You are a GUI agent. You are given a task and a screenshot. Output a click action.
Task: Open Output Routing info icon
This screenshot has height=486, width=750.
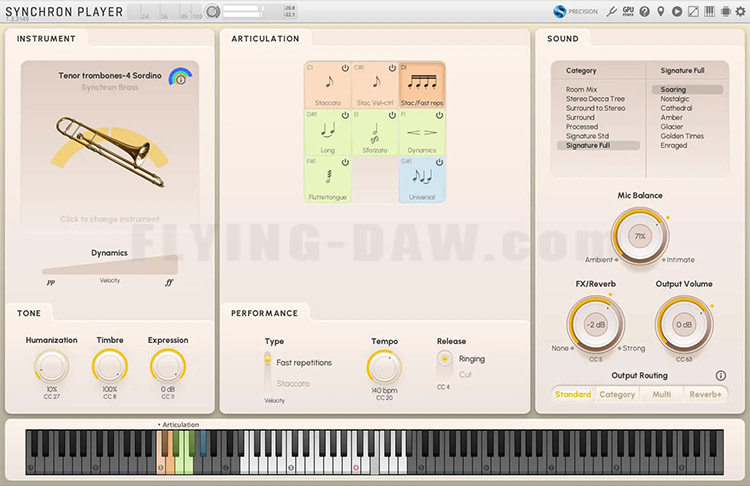pos(720,376)
